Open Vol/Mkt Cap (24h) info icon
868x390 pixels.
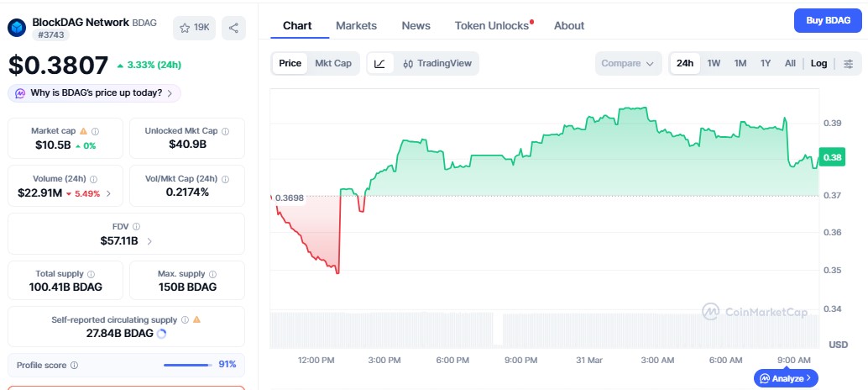click(225, 179)
